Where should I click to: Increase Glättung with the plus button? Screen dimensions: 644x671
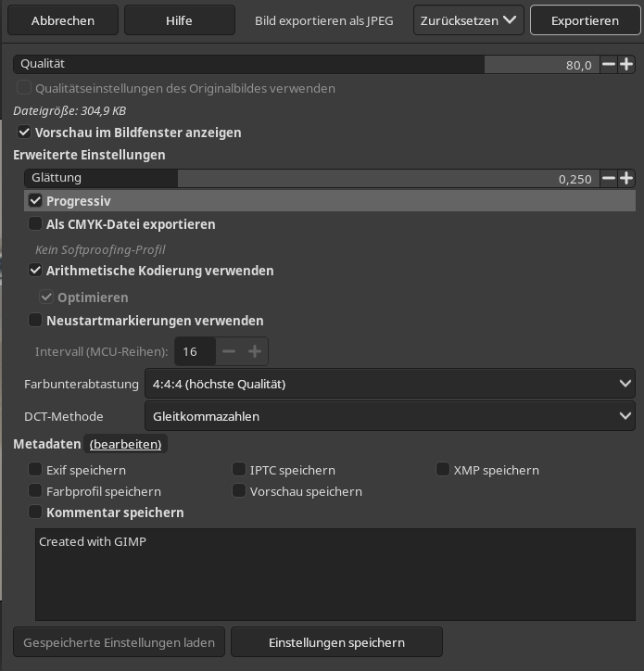626,179
